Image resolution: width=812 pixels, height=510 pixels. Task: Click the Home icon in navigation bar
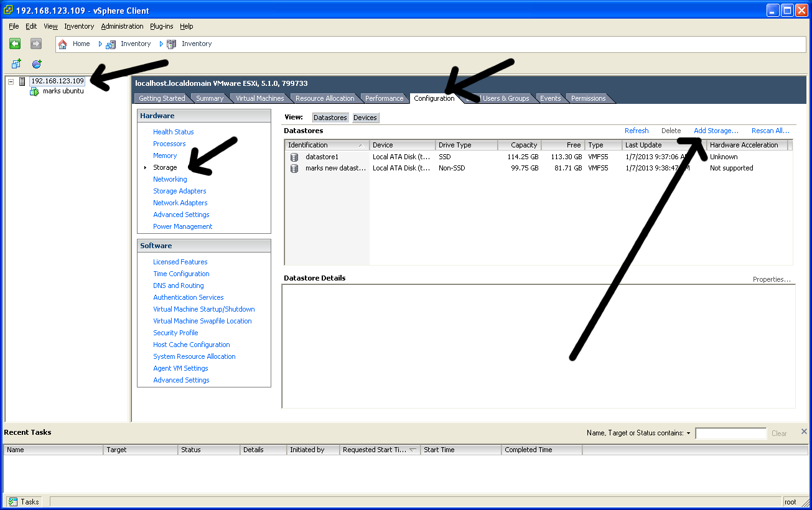[63, 44]
